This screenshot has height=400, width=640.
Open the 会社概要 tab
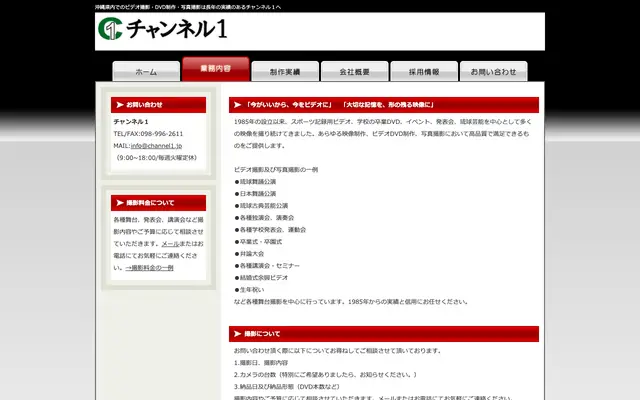354,71
